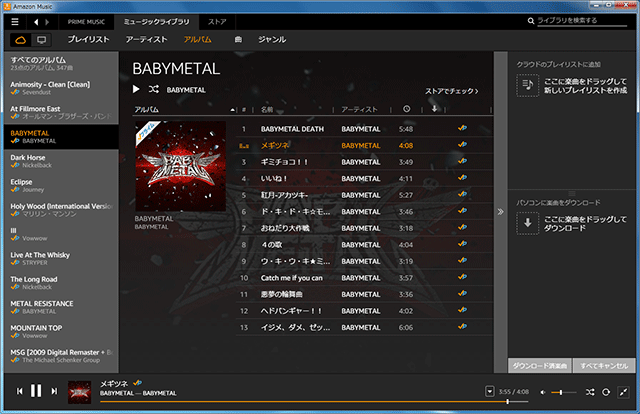Select the Live At The Whisky album
640x414 pixels.
[x=61, y=259]
